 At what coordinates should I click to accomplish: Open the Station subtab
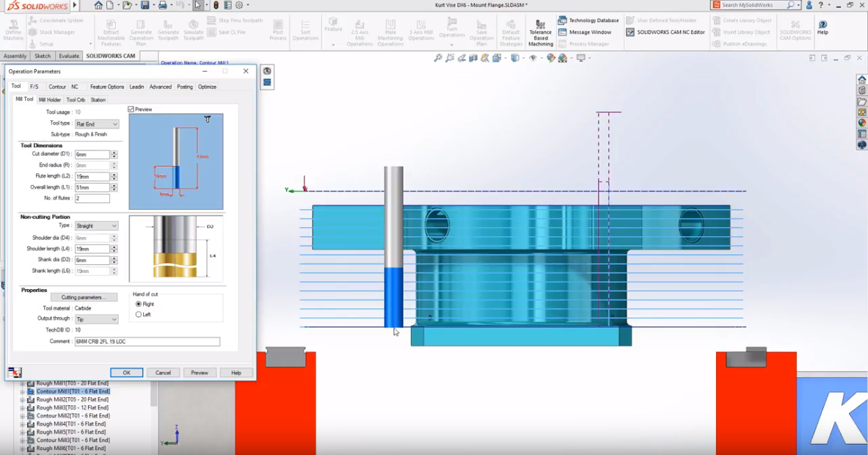pyautogui.click(x=98, y=101)
